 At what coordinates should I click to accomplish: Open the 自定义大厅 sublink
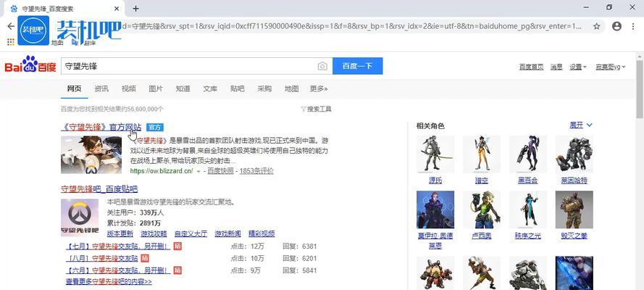click(191, 233)
